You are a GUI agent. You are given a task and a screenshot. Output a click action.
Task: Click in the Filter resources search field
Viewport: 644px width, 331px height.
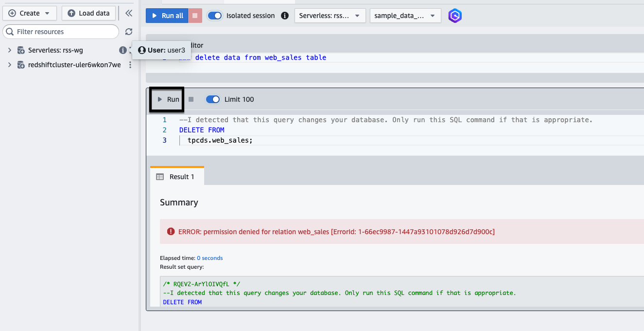coord(66,32)
